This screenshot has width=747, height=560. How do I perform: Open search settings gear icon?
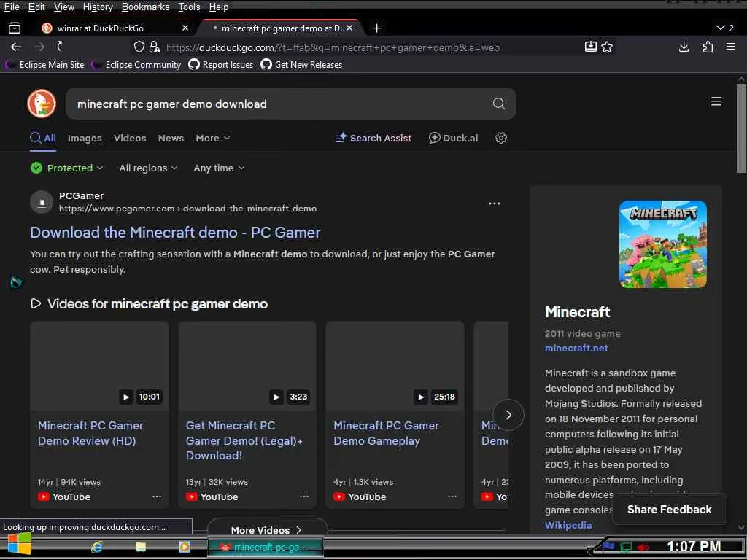pyautogui.click(x=500, y=138)
